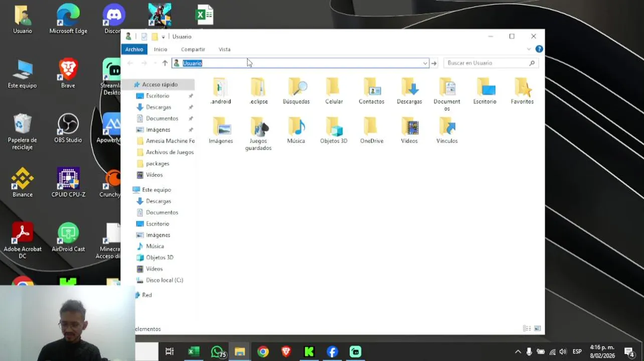Open the Contactos folder
The height and width of the screenshot is (361, 644).
(372, 91)
